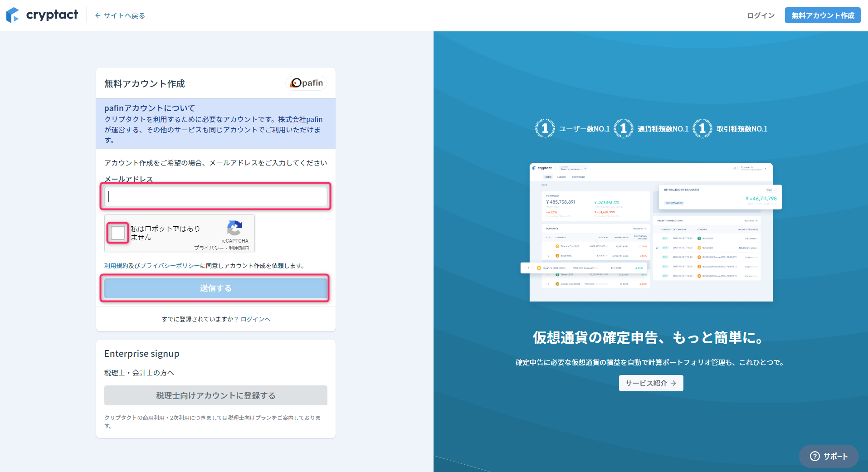Click the reCAPTCHA プライバシー link

(210, 248)
